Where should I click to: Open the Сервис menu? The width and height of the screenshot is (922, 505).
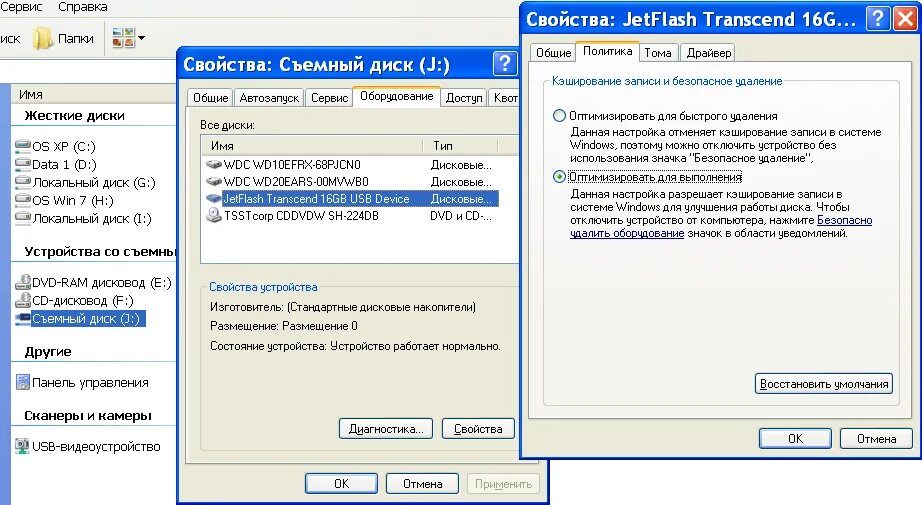tap(22, 7)
